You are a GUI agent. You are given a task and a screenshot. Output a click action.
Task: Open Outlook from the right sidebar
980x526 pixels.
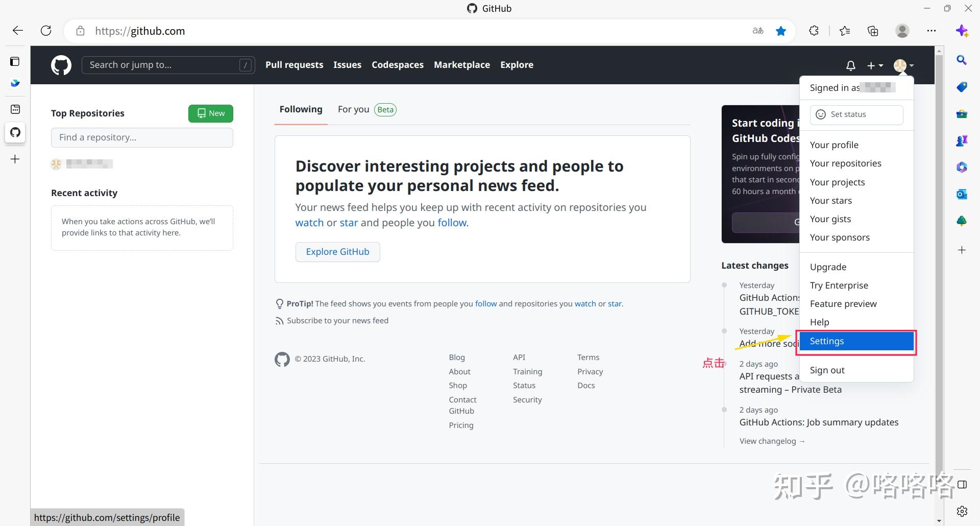coord(962,194)
